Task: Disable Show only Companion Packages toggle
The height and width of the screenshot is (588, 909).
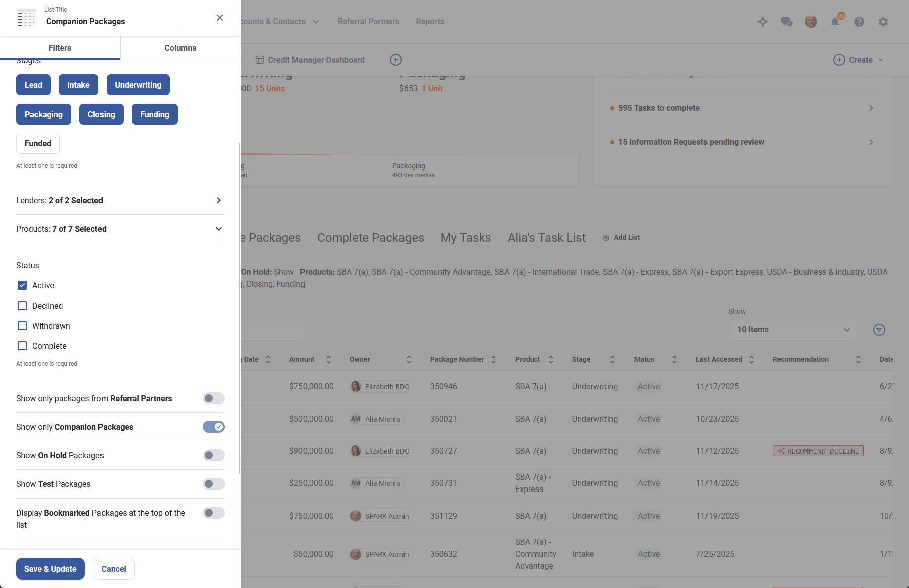Action: pyautogui.click(x=214, y=427)
